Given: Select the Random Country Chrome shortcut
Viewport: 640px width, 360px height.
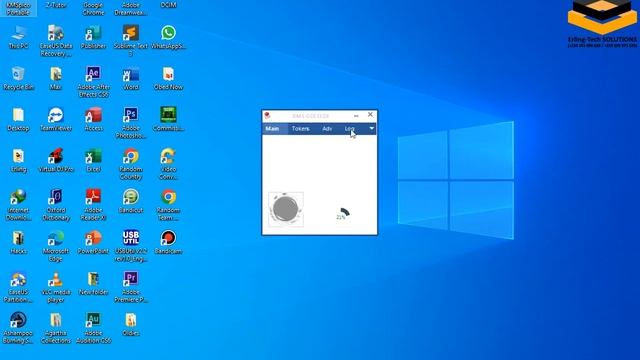Looking at the screenshot, I should click(131, 164).
